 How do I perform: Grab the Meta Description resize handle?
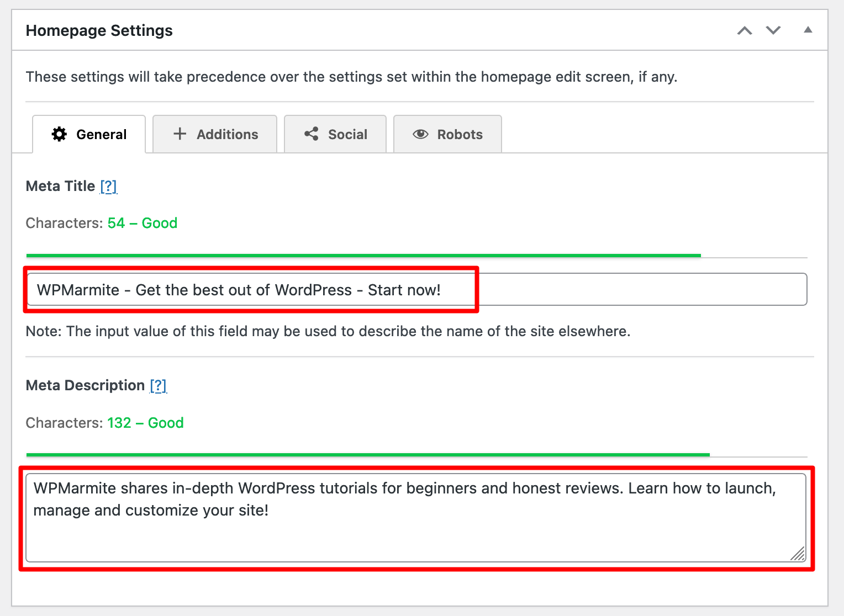[x=798, y=554]
